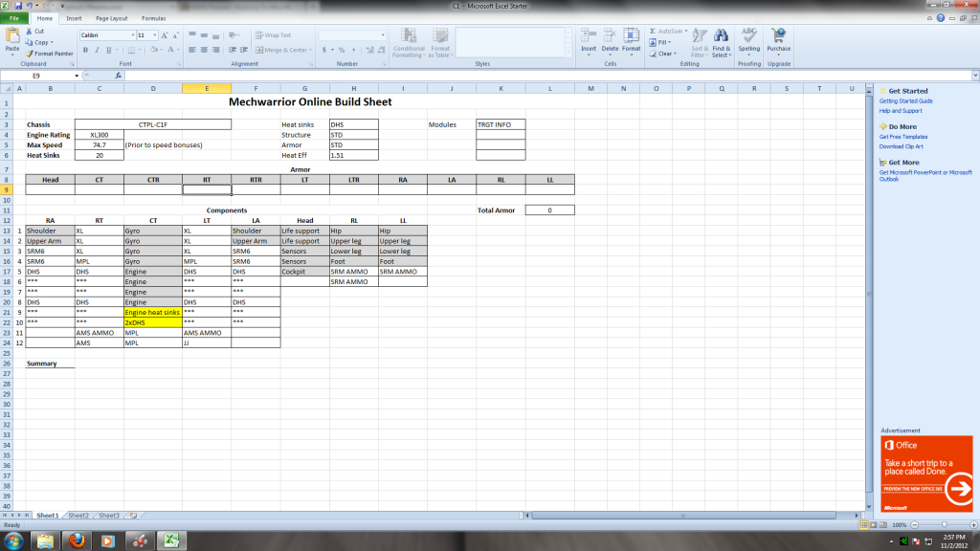The height and width of the screenshot is (551, 980).
Task: Click Get Microsoft PowerPoint or Outlook link
Action: tap(925, 176)
